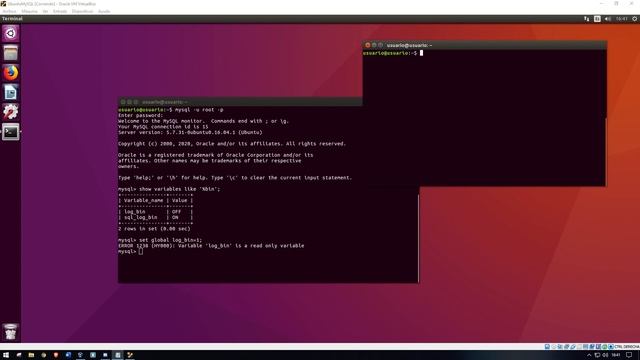Click the 'set global log_bin=1;' command line

point(160,240)
